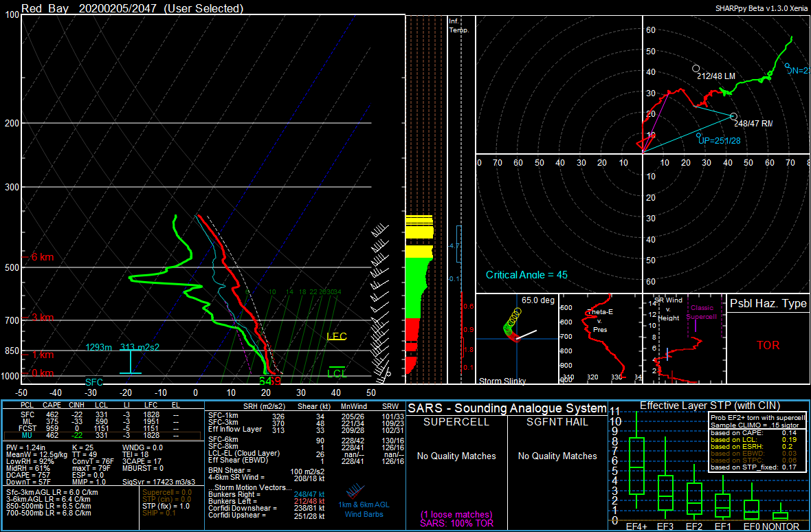Click the PW = 1.24in value

click(x=26, y=447)
